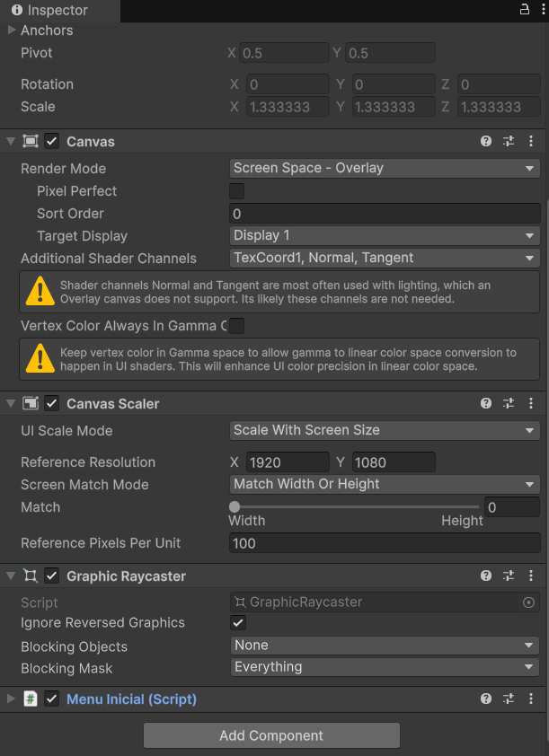Open Graphic Raycaster presets

509,576
